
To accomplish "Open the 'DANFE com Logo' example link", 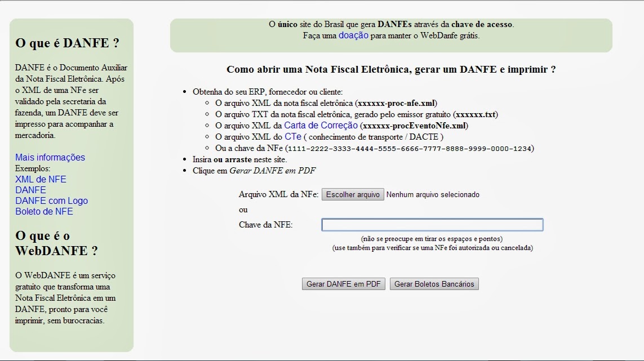I will [51, 200].
